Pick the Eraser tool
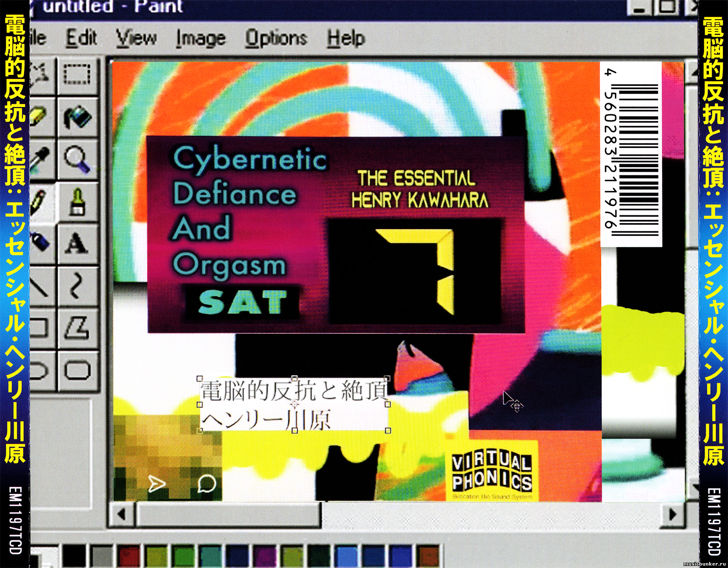Screen dimensions: 728x568 (41, 117)
